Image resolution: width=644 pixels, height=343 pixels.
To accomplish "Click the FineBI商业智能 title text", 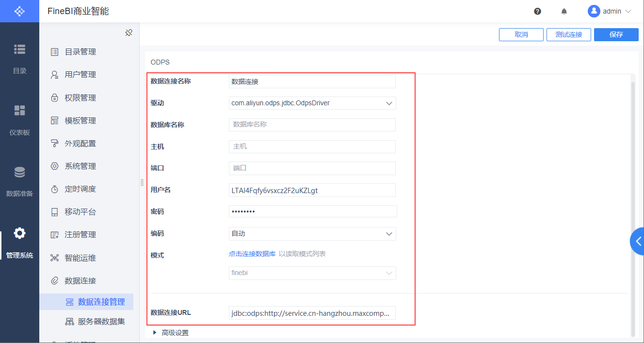I will pos(78,11).
